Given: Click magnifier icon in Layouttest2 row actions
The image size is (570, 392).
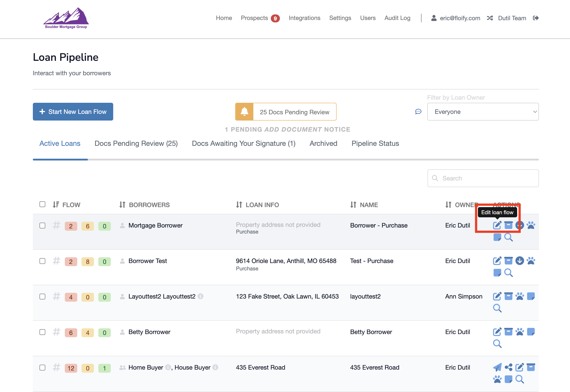Looking at the screenshot, I should (x=497, y=308).
